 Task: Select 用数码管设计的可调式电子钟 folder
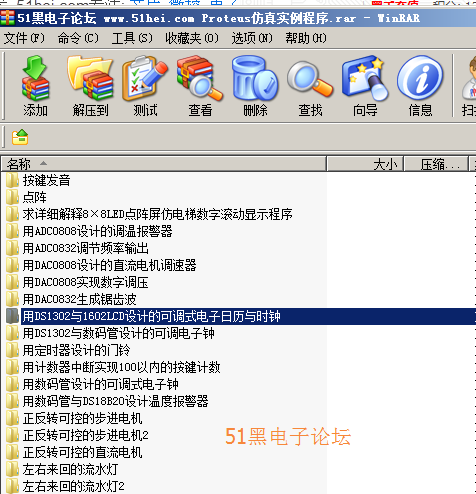(100, 384)
